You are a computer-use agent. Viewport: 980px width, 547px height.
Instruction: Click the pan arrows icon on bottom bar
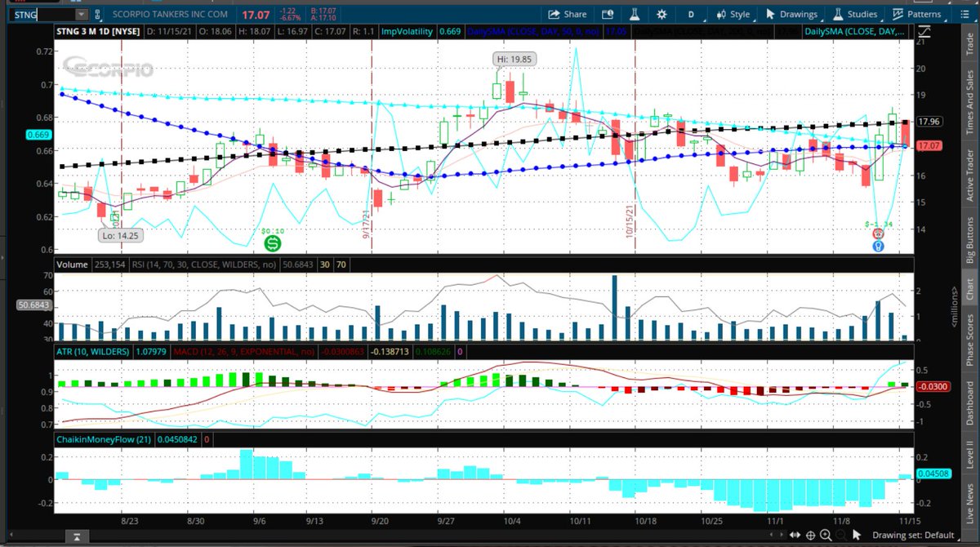point(795,536)
